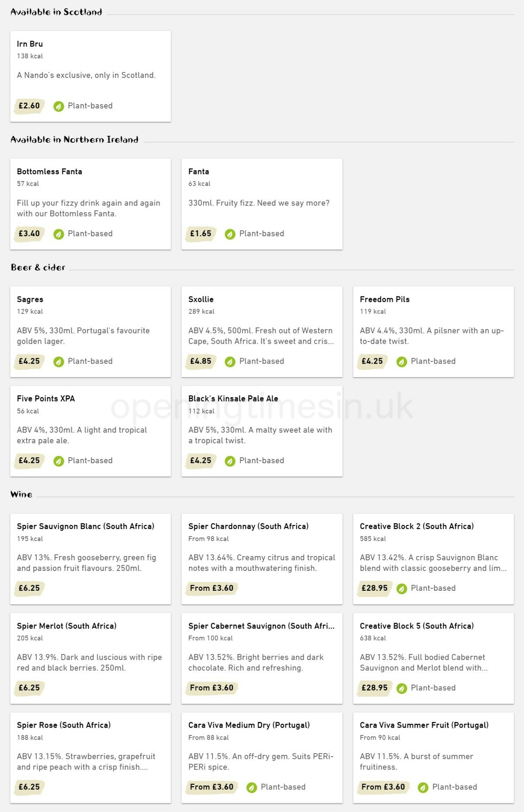The height and width of the screenshot is (812, 524).
Task: Click the £2.60 price button for Irn Bru
Action: point(28,106)
